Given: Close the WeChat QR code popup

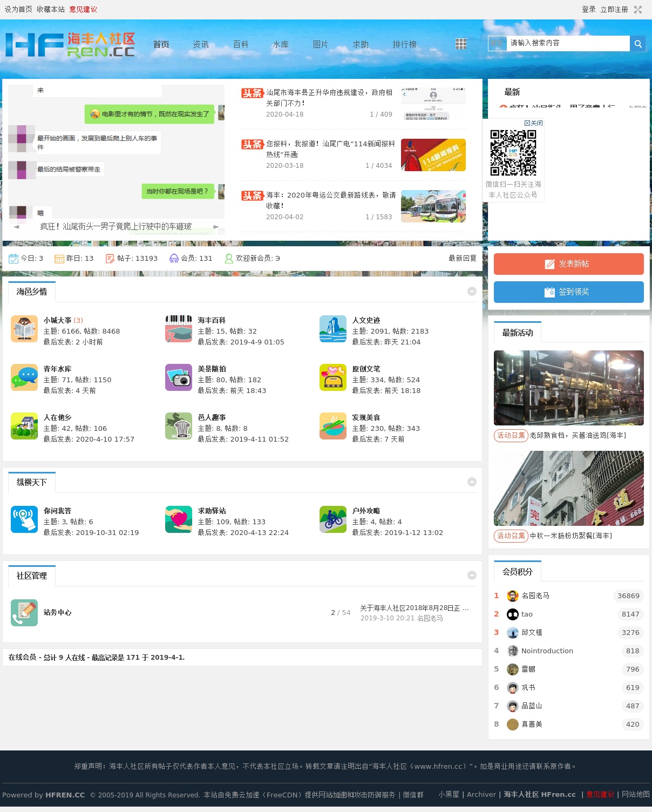Looking at the screenshot, I should [534, 123].
